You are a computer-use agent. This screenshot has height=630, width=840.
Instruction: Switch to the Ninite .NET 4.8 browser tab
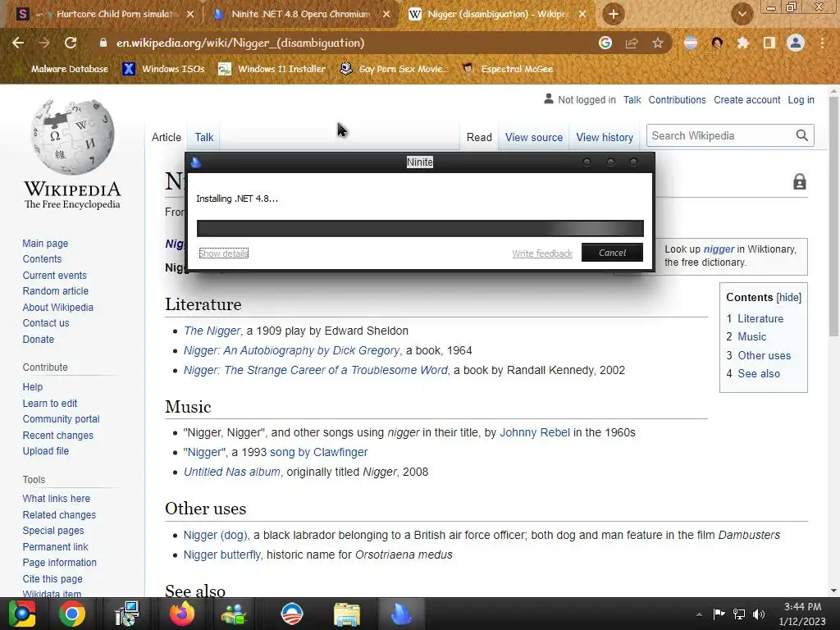[x=300, y=14]
